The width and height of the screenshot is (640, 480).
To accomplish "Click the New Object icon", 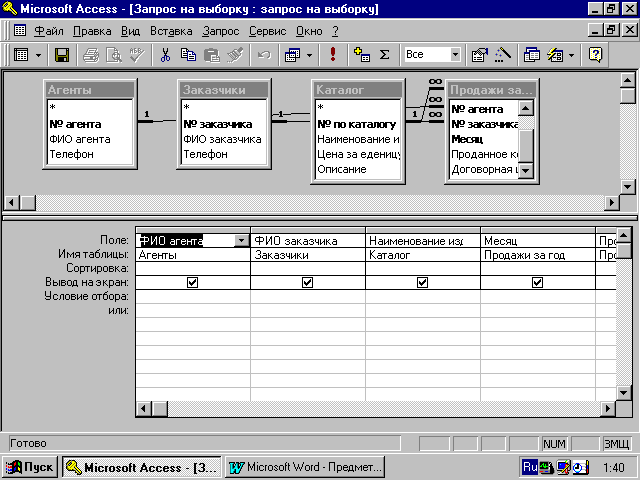I will point(555,55).
